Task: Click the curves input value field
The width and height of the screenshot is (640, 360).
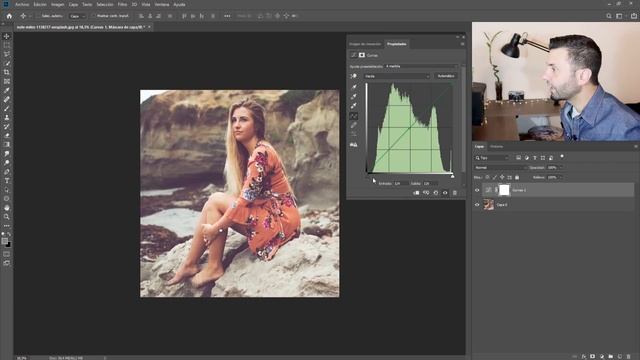Action: (x=400, y=184)
